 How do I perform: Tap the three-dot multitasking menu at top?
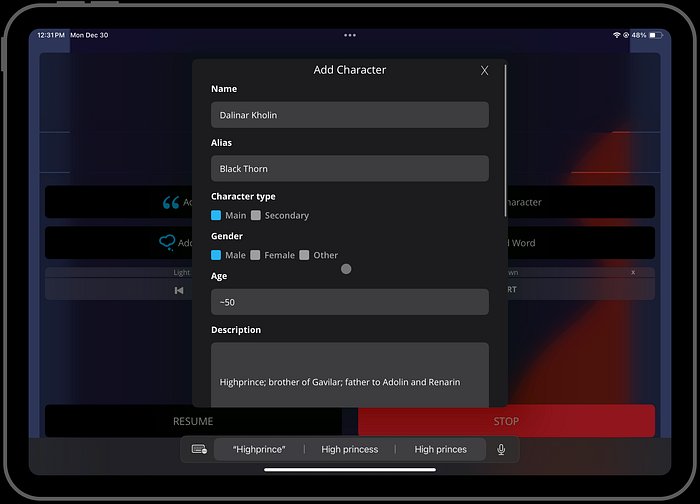[x=350, y=35]
